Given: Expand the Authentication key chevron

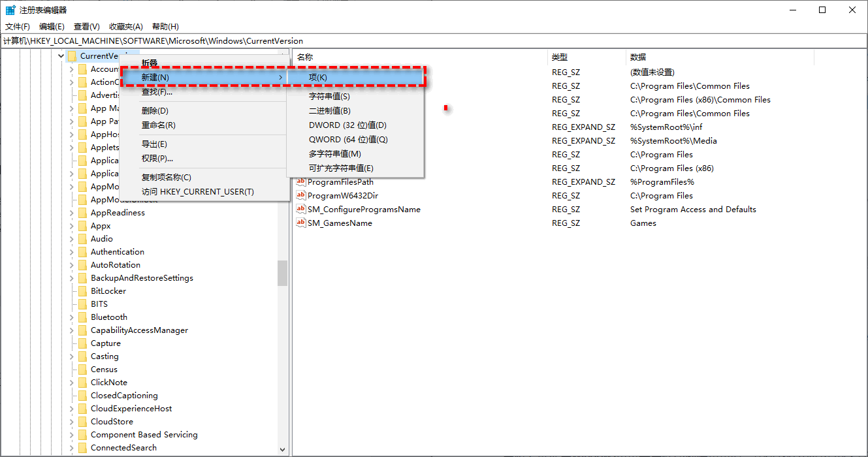Looking at the screenshot, I should [x=72, y=251].
